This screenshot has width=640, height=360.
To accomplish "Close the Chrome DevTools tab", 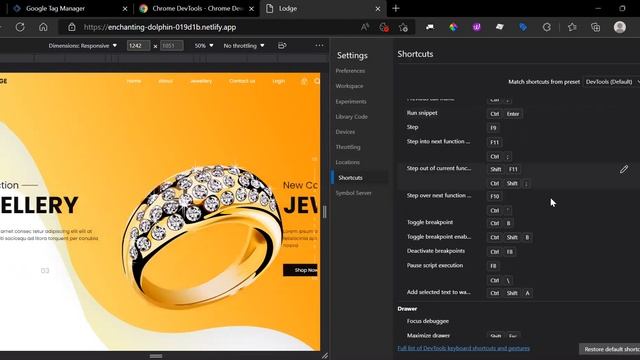I will pyautogui.click(x=251, y=9).
